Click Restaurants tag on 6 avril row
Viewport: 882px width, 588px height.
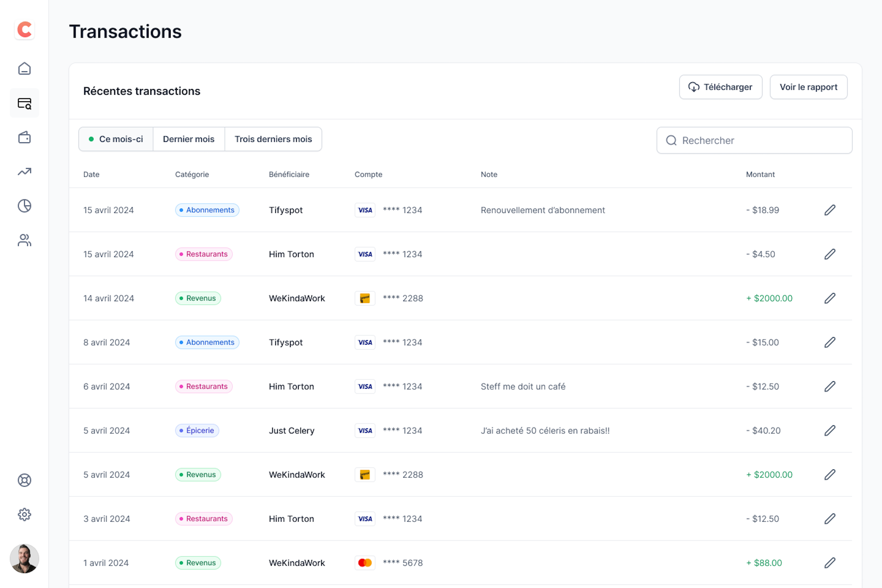point(204,387)
